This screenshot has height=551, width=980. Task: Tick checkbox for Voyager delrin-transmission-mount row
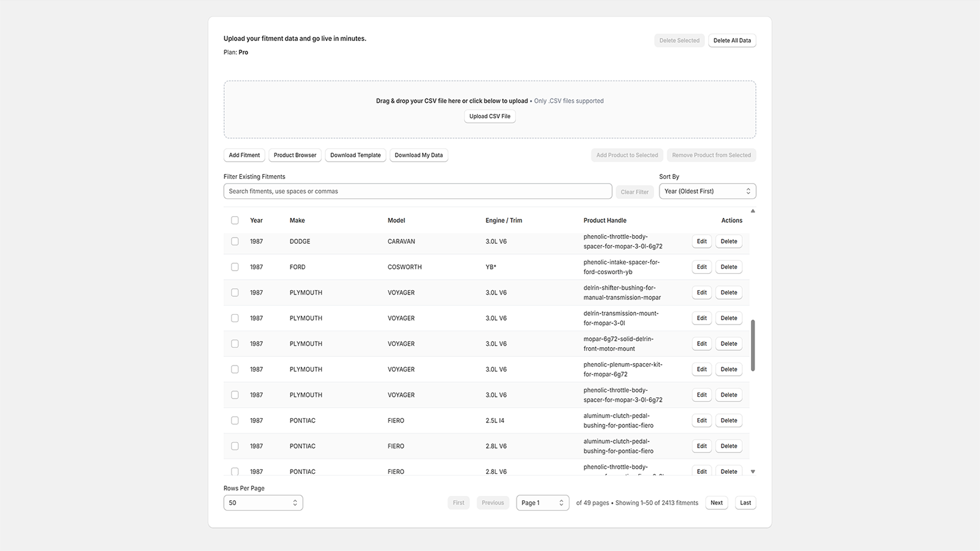point(235,318)
